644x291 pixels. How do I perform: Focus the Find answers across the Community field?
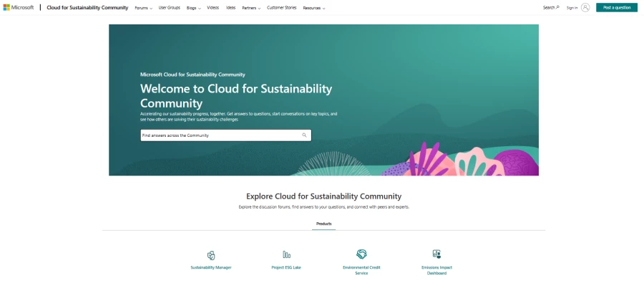(x=226, y=135)
